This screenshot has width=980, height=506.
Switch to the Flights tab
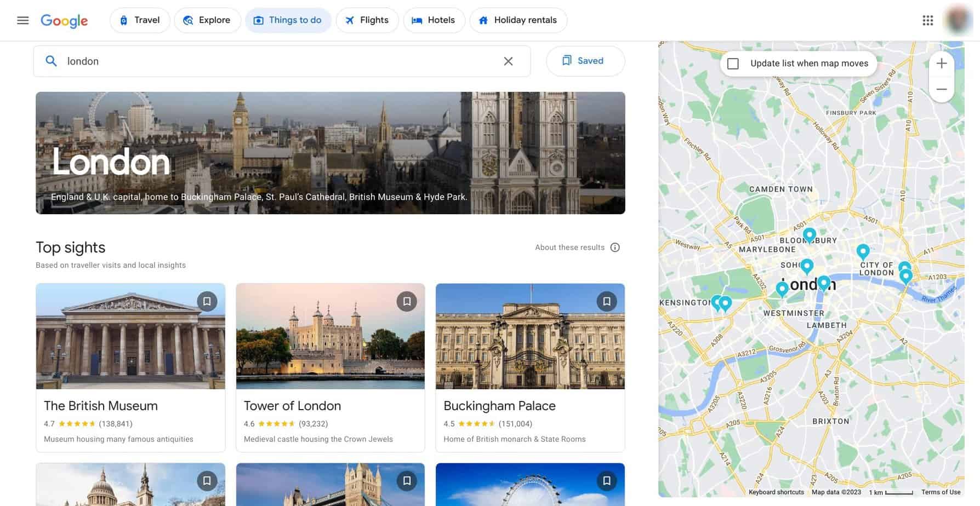367,20
